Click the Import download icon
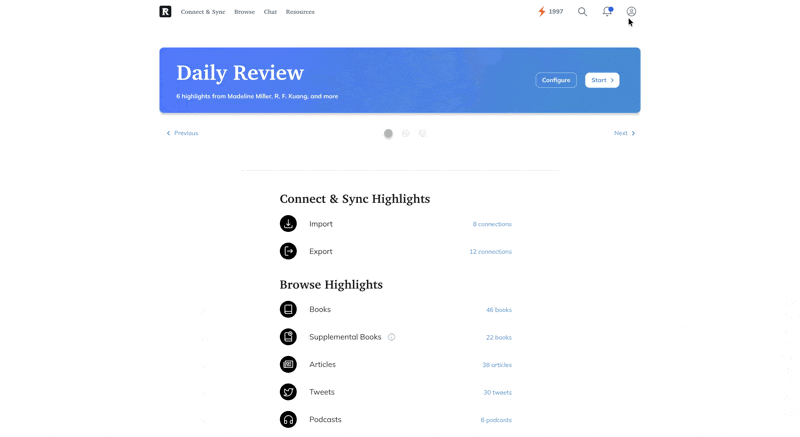800x437 pixels. click(288, 224)
